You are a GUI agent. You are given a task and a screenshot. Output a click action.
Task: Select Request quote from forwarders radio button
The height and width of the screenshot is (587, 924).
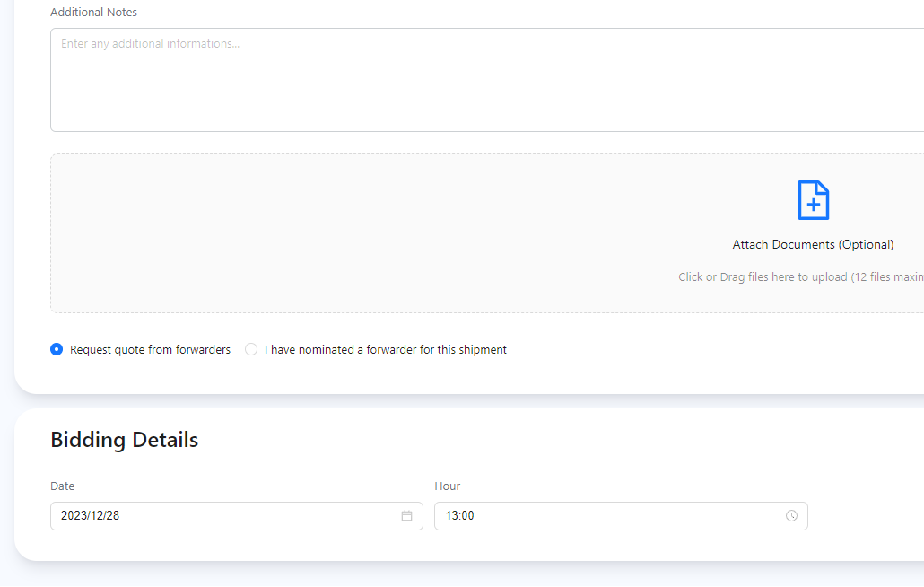click(57, 349)
